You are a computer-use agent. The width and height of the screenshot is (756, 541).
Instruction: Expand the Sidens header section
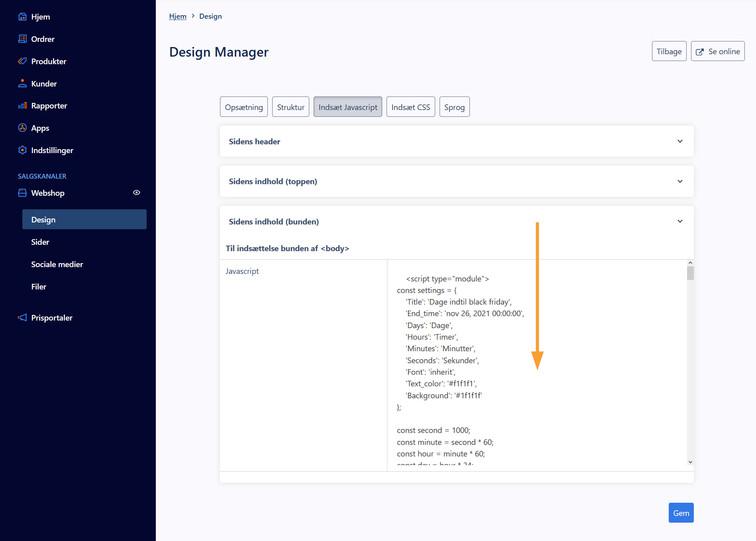[680, 142]
